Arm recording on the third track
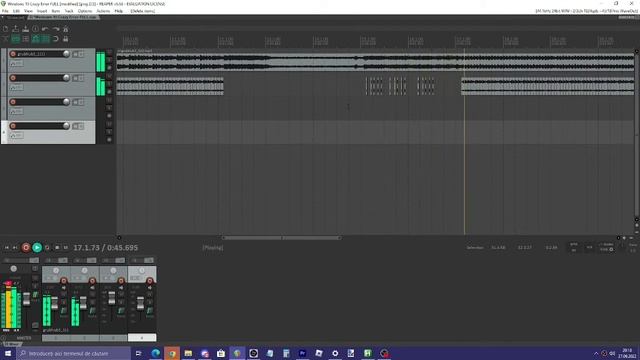The image size is (640, 360). coord(13,102)
